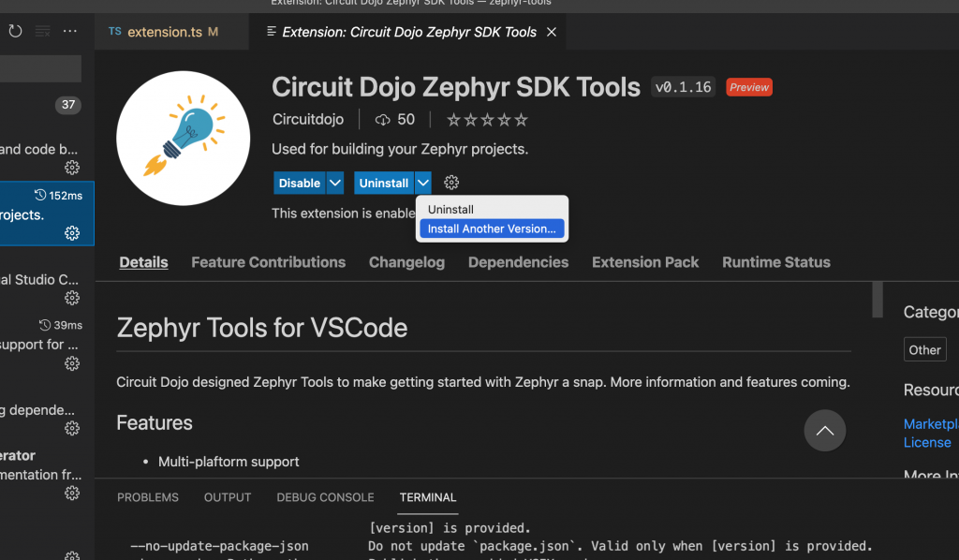Switch to the Details tab
959x560 pixels.
click(x=143, y=262)
